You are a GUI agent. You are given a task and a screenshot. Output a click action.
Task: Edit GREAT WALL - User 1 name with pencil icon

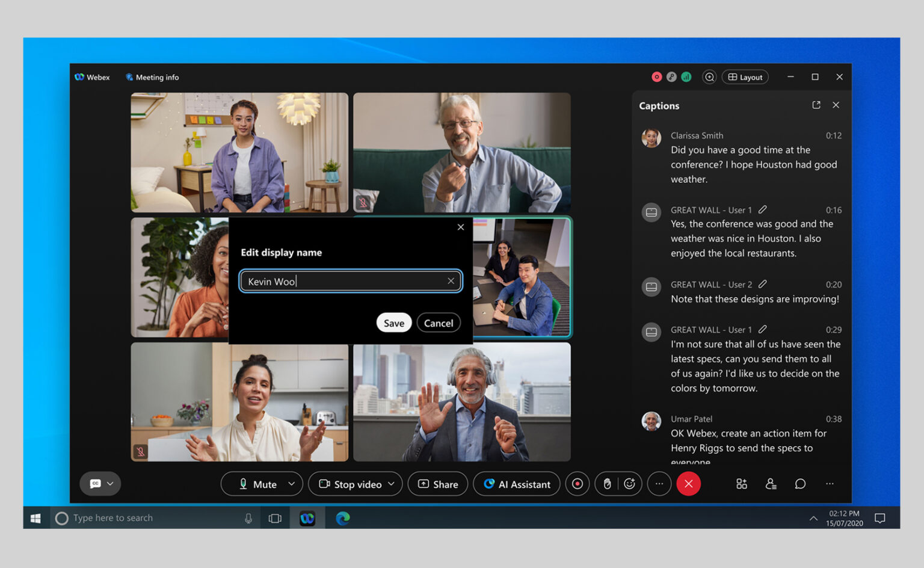(x=763, y=209)
